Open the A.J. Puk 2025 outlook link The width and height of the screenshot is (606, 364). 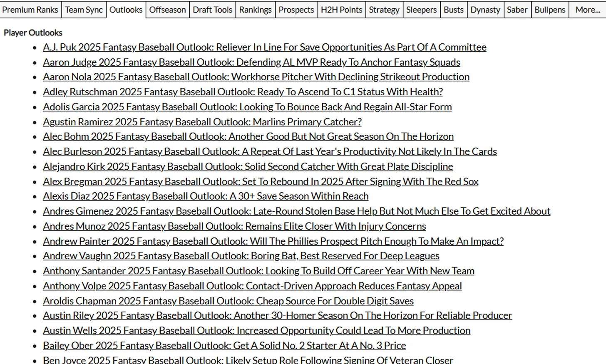(264, 47)
